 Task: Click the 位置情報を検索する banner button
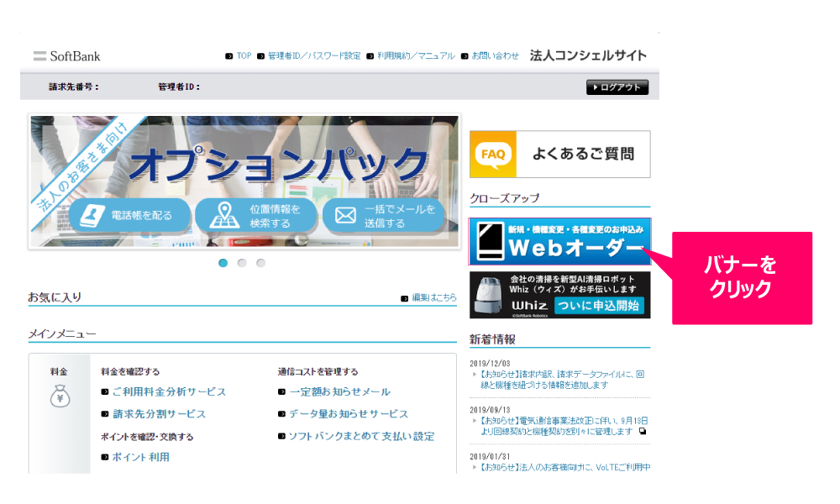(x=256, y=215)
